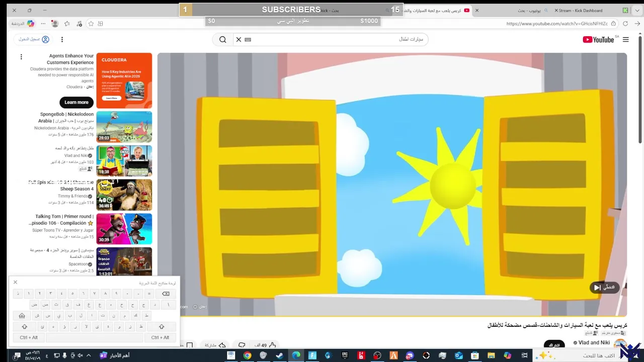Open the Cloudera ad thumbnail
This screenshot has width=644, height=362.
[x=124, y=80]
